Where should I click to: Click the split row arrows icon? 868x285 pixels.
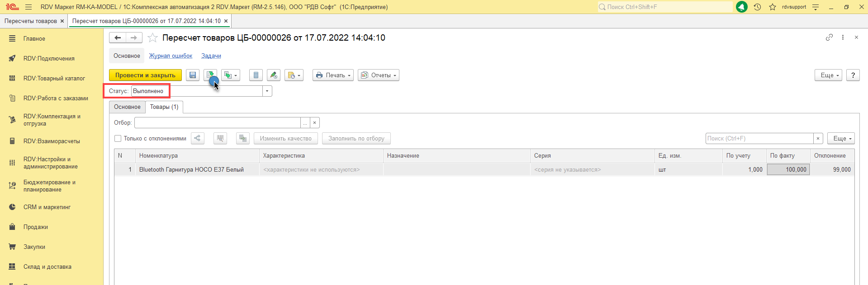(x=198, y=139)
